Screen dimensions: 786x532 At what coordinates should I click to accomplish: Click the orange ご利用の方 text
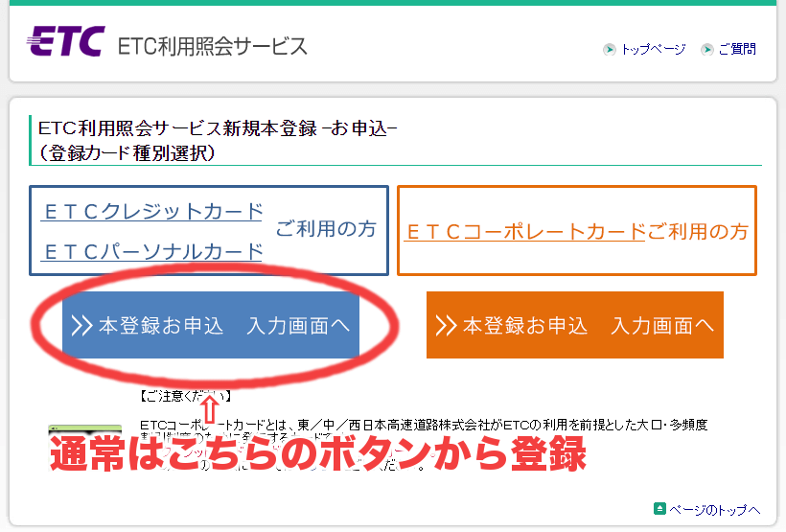[x=698, y=232]
